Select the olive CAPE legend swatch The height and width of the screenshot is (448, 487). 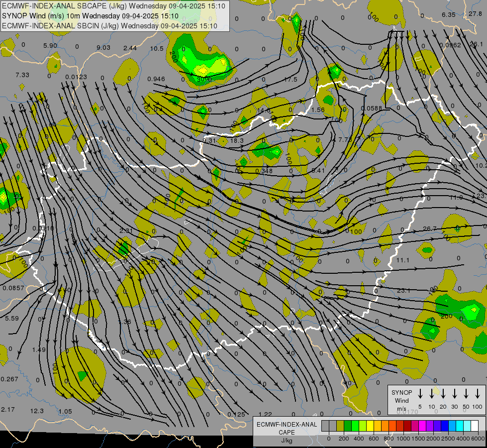click(340, 426)
